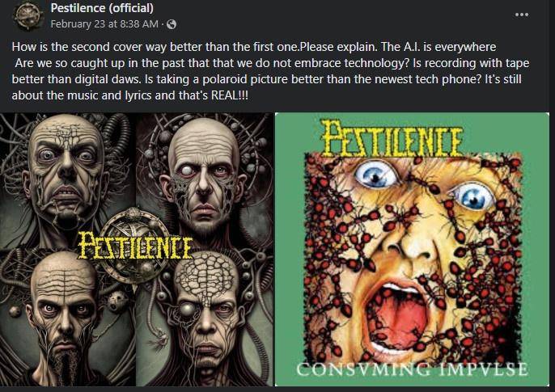
Task: Click the yellow Pestilence logo on green cover
Action: click(392, 138)
